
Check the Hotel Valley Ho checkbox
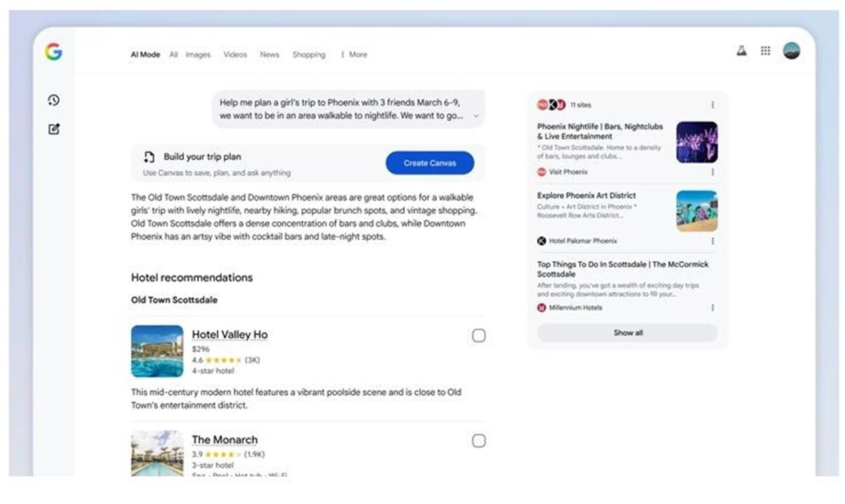(479, 336)
